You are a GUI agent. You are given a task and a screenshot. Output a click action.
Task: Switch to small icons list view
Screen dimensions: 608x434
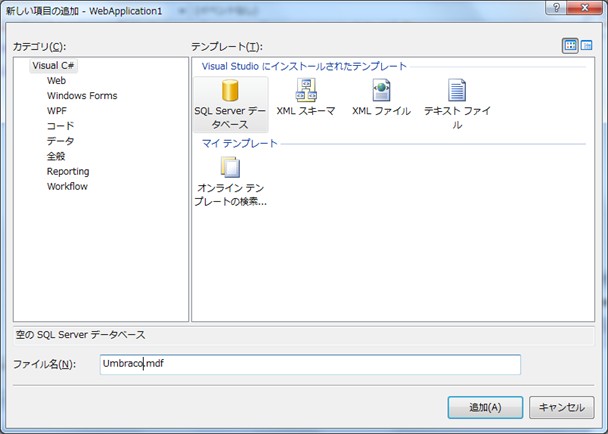point(586,46)
